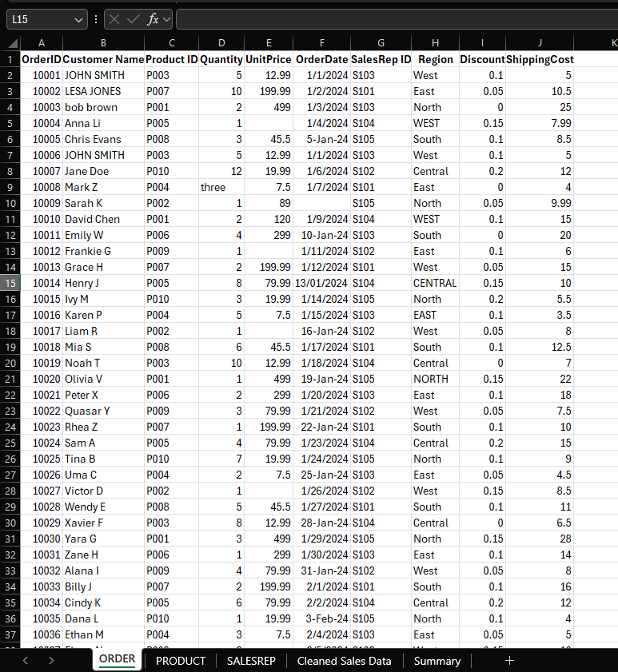The image size is (618, 672).
Task: Open the Summary sheet tab
Action: click(437, 661)
